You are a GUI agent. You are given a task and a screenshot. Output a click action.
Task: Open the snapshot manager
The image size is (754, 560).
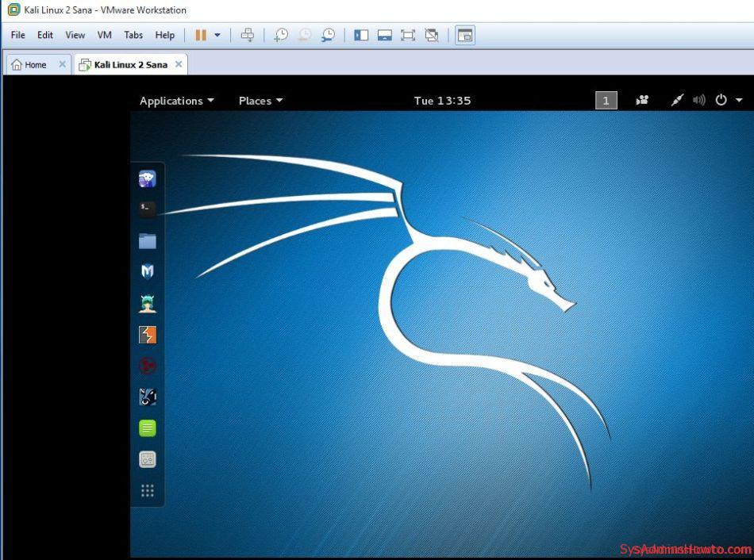point(329,35)
